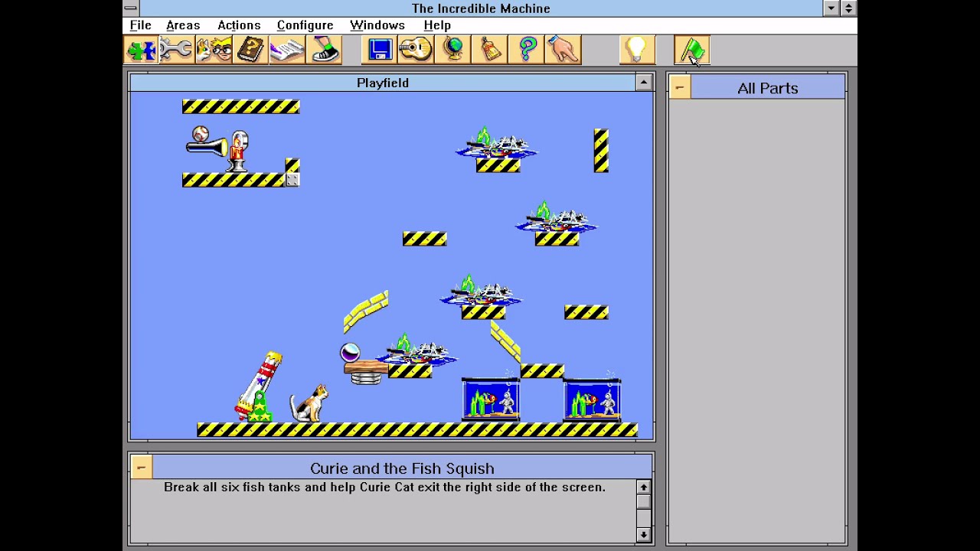The image size is (980, 551).
Task: Click the sneaker foot toolbar icon
Action: tap(324, 50)
